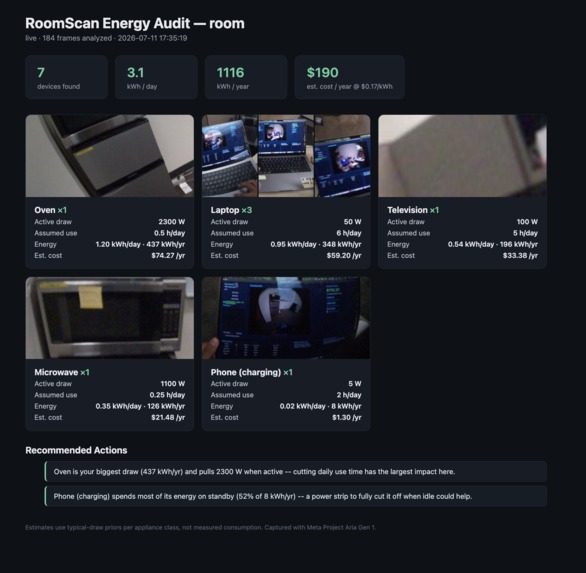Open the $190 est. cost / year card
The height and width of the screenshot is (573, 586).
click(x=349, y=77)
